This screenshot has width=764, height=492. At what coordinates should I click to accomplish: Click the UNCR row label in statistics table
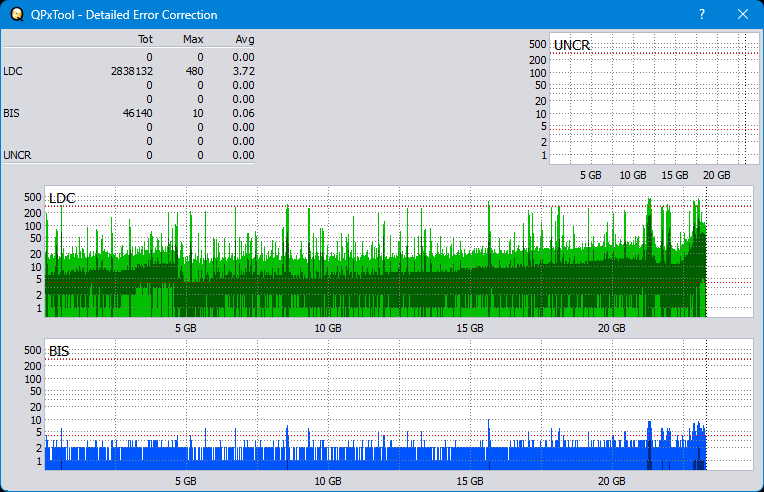[x=17, y=155]
